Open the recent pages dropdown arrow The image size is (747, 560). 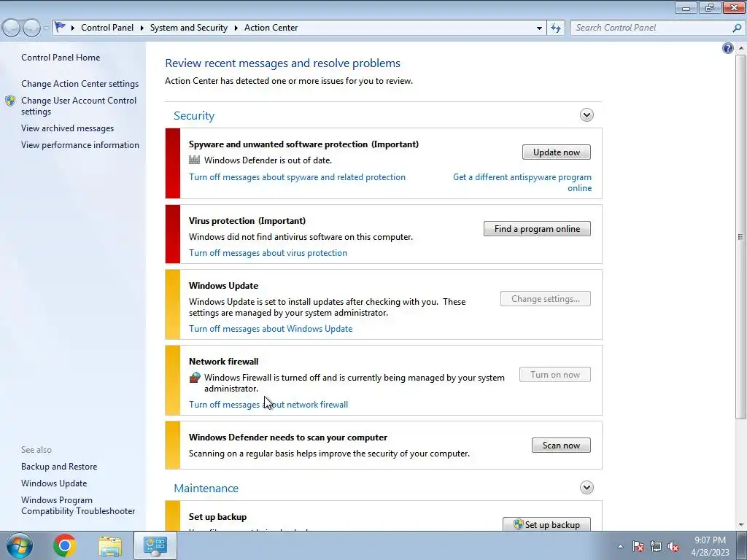46,28
